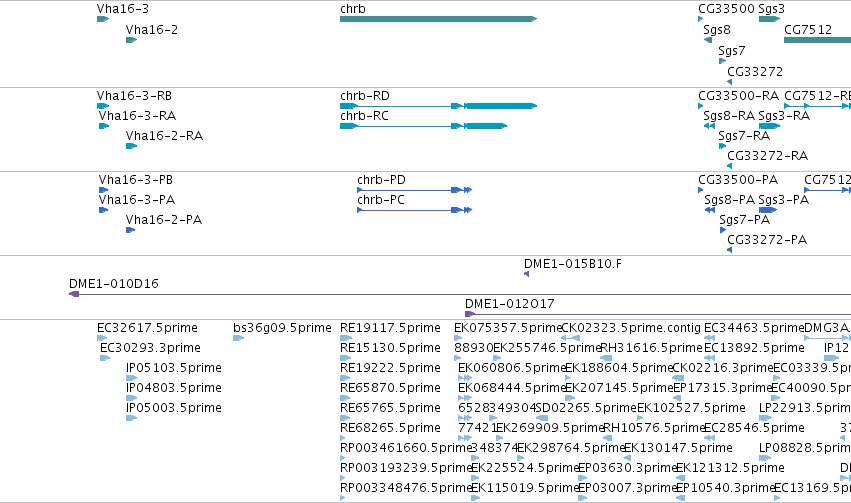
Task: Select the CG7512 gene bar
Action: tap(817, 40)
